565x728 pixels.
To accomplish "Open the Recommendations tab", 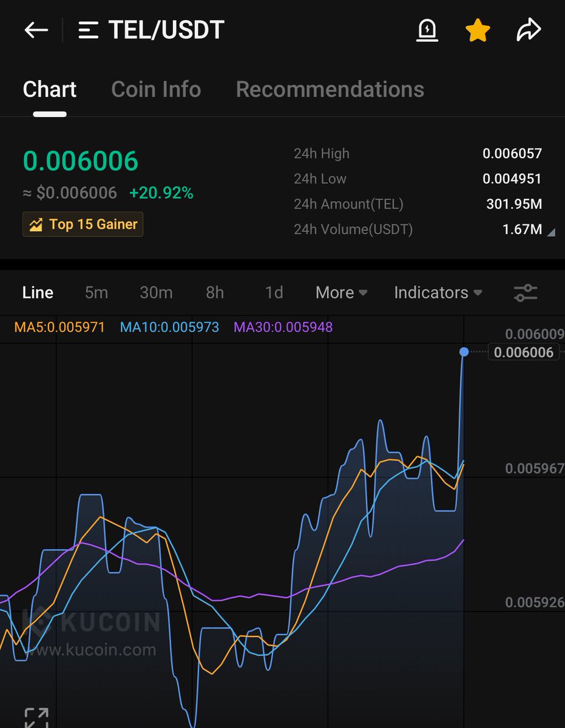I will coord(330,90).
